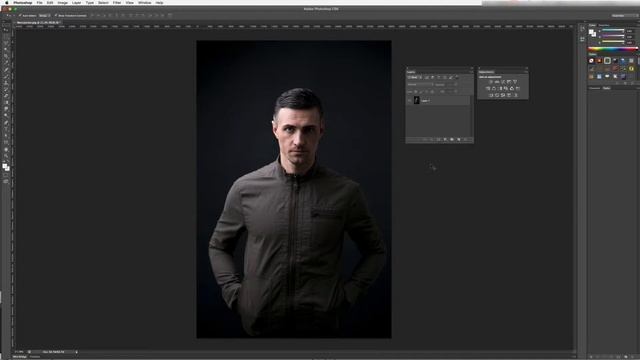Screen dimensions: 640x360
Task: Add a Vibrance adjustment layer
Action: [x=515, y=82]
